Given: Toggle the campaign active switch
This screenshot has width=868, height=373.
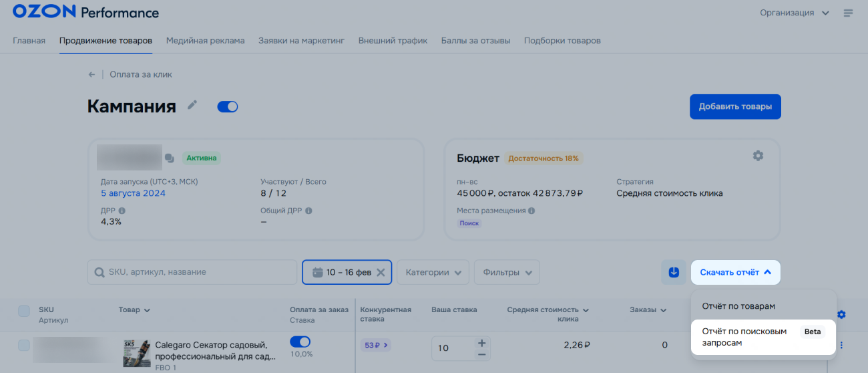Looking at the screenshot, I should click(228, 107).
